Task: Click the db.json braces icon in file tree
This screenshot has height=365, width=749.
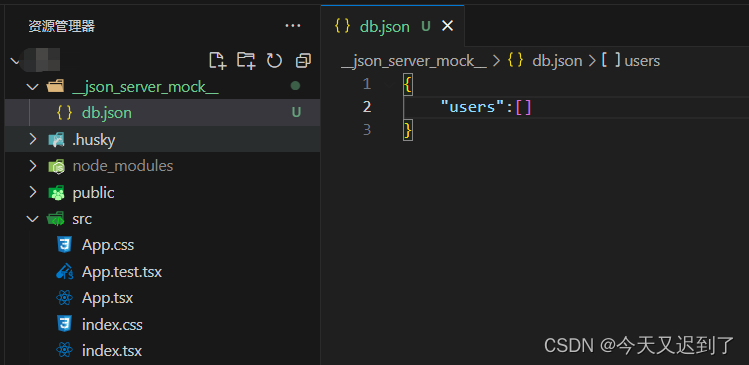Action: click(x=64, y=113)
